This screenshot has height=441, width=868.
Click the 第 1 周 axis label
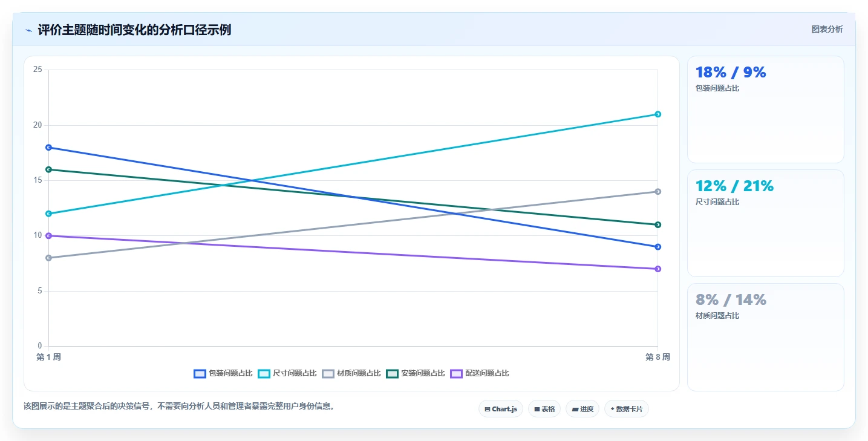coord(48,358)
